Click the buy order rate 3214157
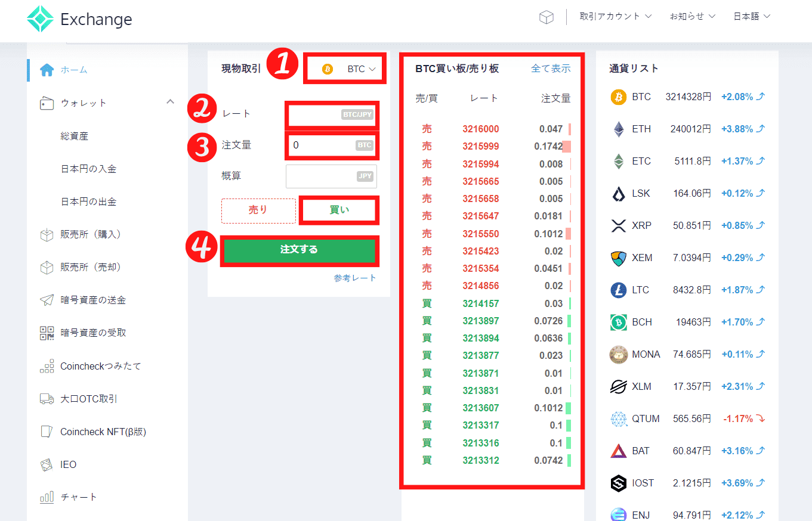Screen dimensions: 812x521 (x=480, y=304)
